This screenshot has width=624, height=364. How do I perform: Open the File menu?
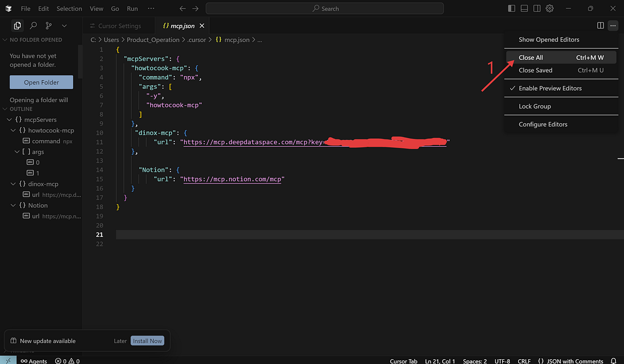point(26,8)
